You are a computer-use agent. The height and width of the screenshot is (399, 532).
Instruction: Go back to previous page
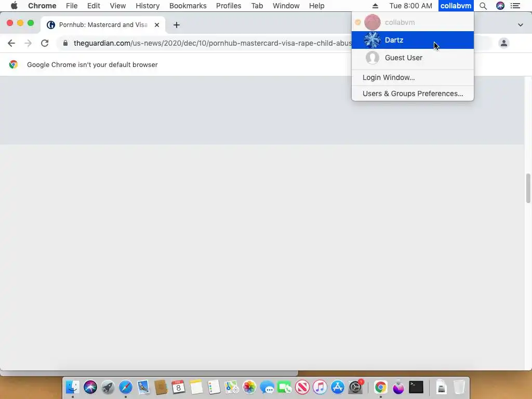(11, 43)
